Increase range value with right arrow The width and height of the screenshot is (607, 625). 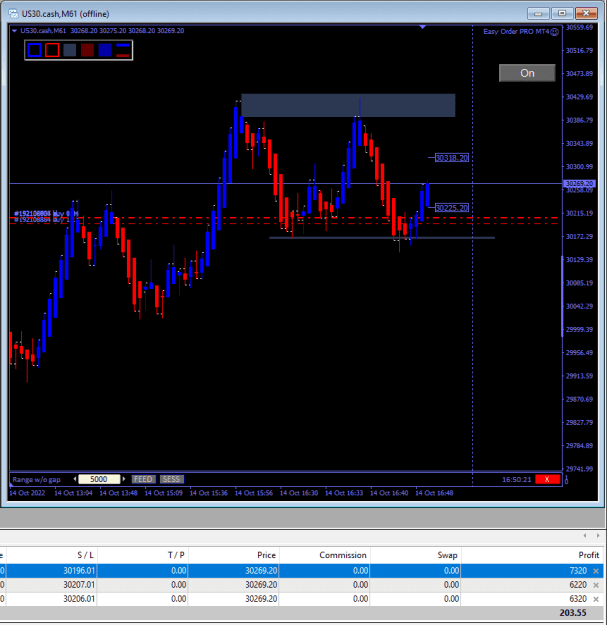tap(124, 479)
